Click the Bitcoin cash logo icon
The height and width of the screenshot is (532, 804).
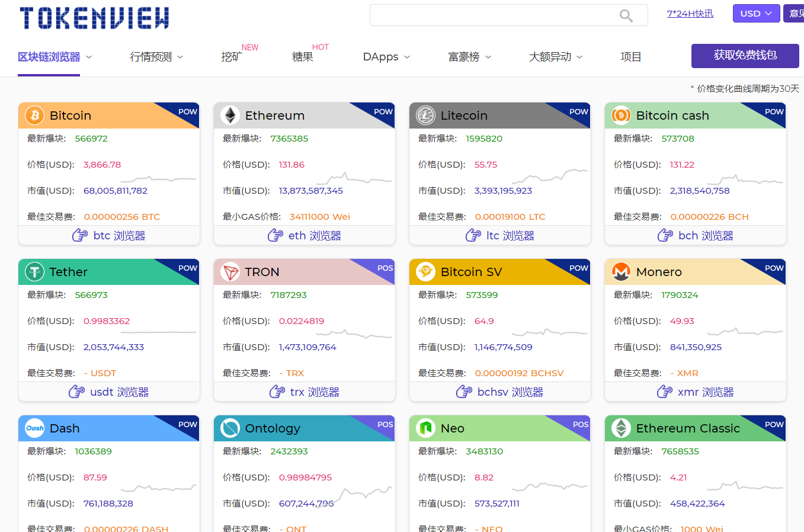621,115
